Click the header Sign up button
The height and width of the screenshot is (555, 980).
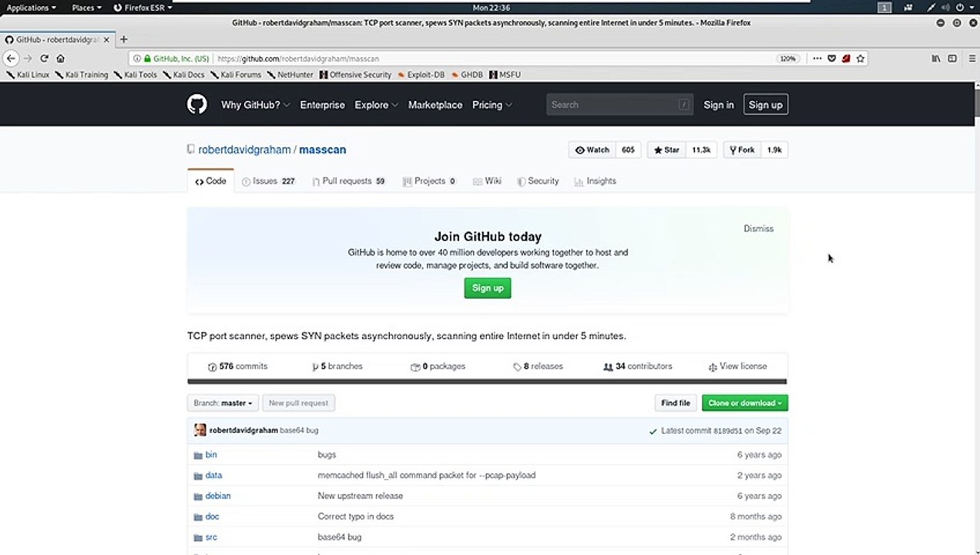pyautogui.click(x=765, y=105)
